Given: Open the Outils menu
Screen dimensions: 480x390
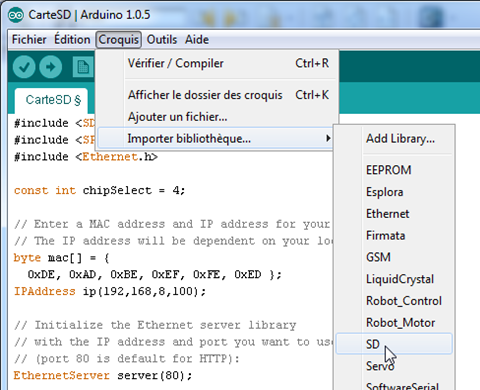Looking at the screenshot, I should [162, 40].
